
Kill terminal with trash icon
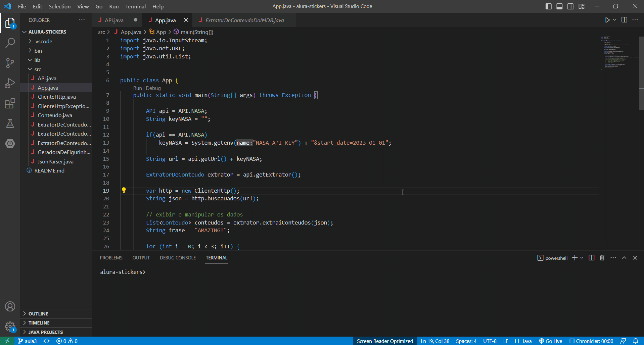[602, 258]
